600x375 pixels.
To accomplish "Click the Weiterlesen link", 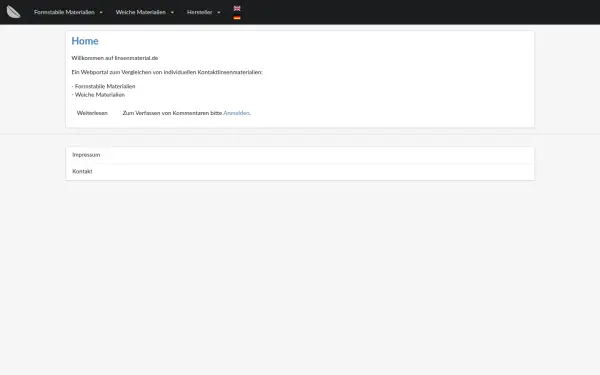I will tap(92, 113).
